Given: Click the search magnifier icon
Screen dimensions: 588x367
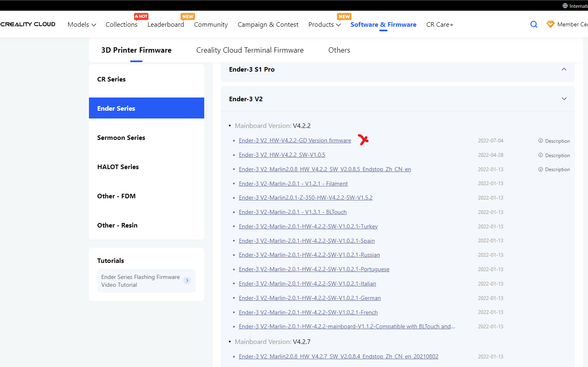Looking at the screenshot, I should [534, 24].
